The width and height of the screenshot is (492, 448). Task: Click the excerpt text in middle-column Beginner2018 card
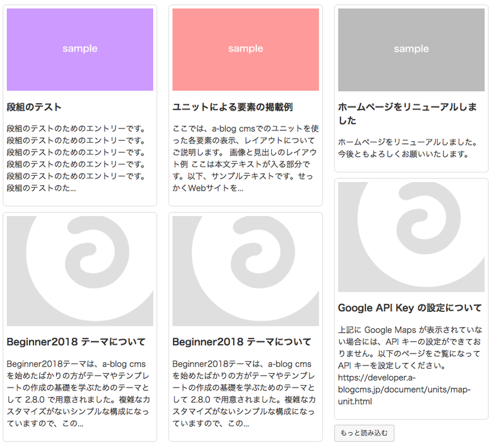[x=244, y=393]
